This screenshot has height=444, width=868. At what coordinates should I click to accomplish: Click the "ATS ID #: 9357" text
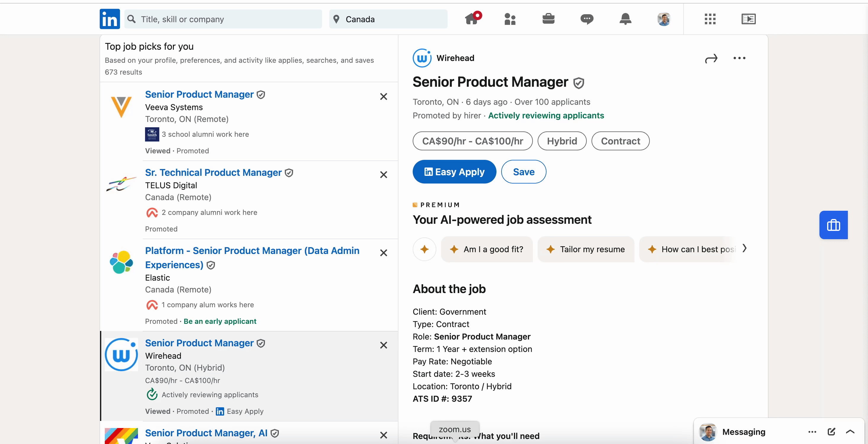click(x=442, y=399)
